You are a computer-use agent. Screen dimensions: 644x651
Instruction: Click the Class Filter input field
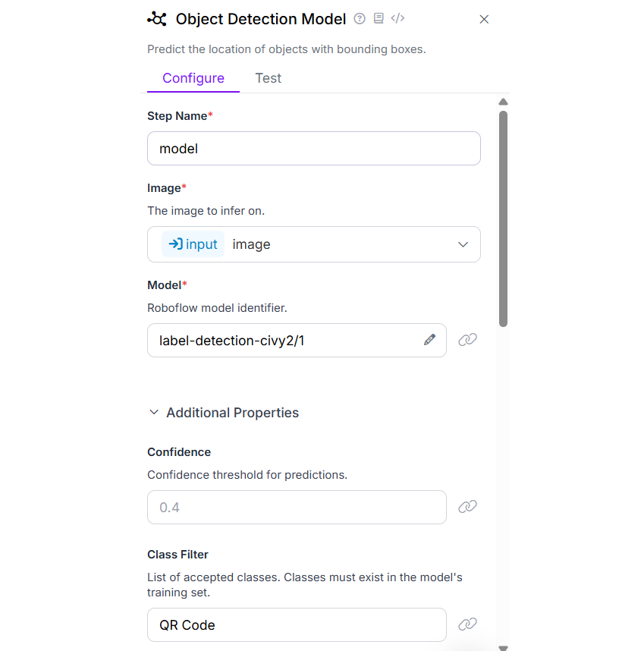(297, 625)
